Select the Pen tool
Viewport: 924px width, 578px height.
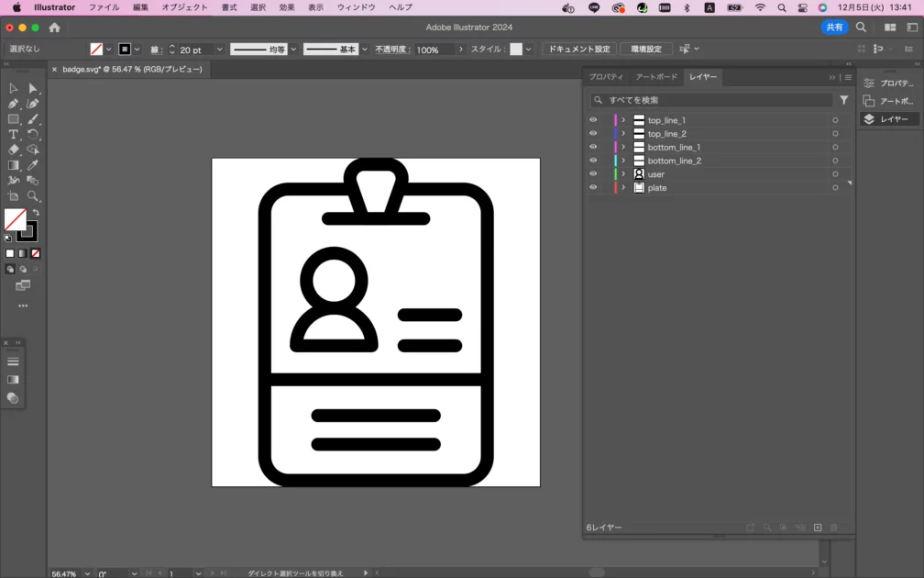coord(14,104)
